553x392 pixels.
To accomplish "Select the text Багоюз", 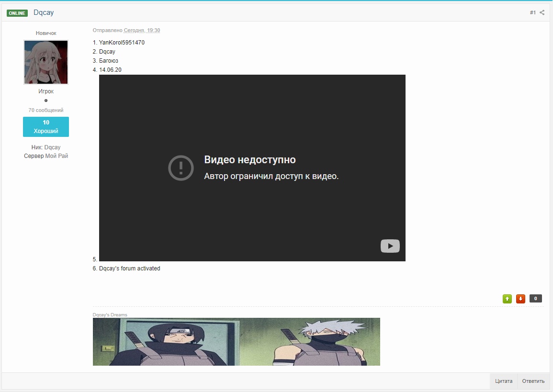I will click(x=109, y=61).
